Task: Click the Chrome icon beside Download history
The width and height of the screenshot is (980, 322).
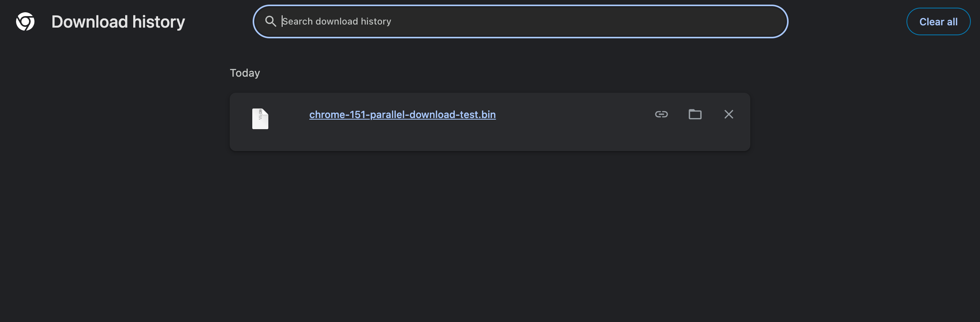Action: click(25, 21)
